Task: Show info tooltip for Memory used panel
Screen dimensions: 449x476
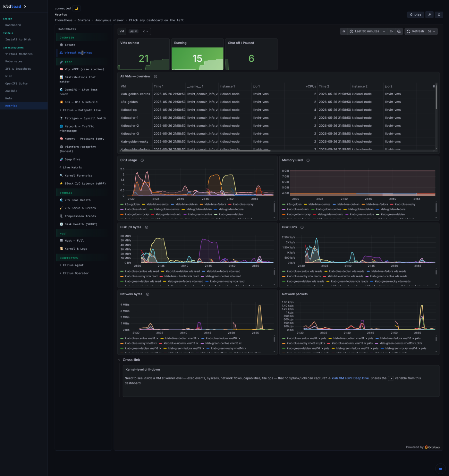Action: tap(308, 160)
